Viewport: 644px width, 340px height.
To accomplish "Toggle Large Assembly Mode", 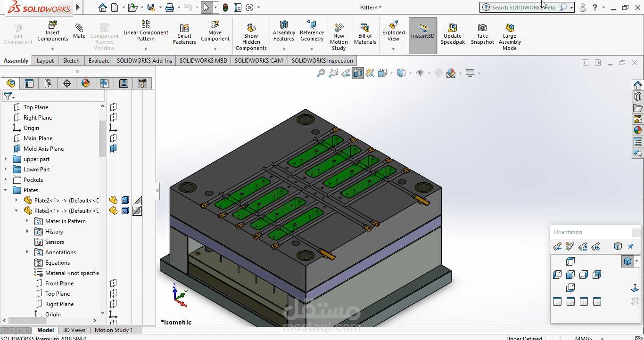I will [510, 37].
